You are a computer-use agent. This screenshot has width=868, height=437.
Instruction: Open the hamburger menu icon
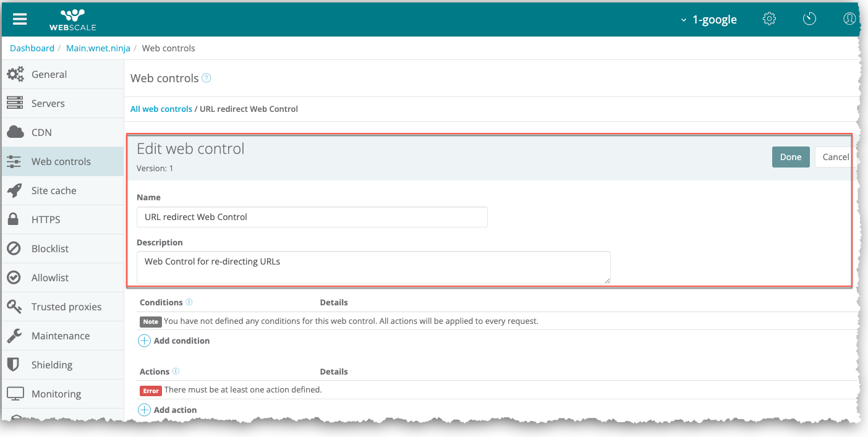[20, 19]
